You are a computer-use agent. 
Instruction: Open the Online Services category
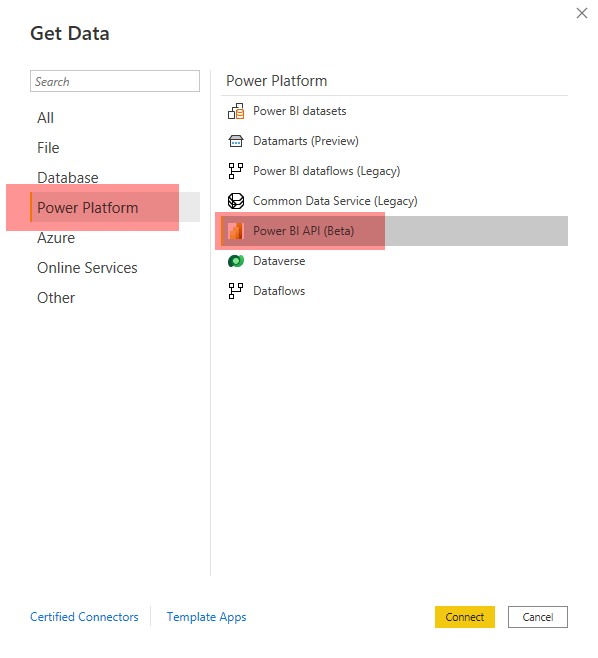pyautogui.click(x=87, y=268)
